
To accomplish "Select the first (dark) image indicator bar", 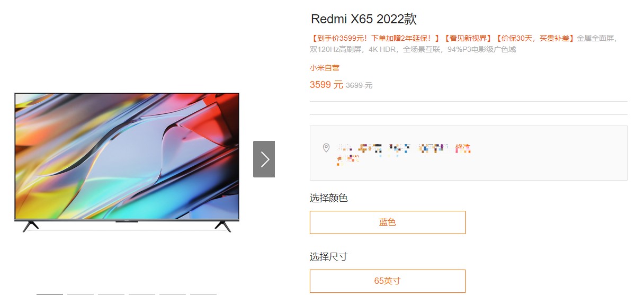I will (x=50, y=294).
